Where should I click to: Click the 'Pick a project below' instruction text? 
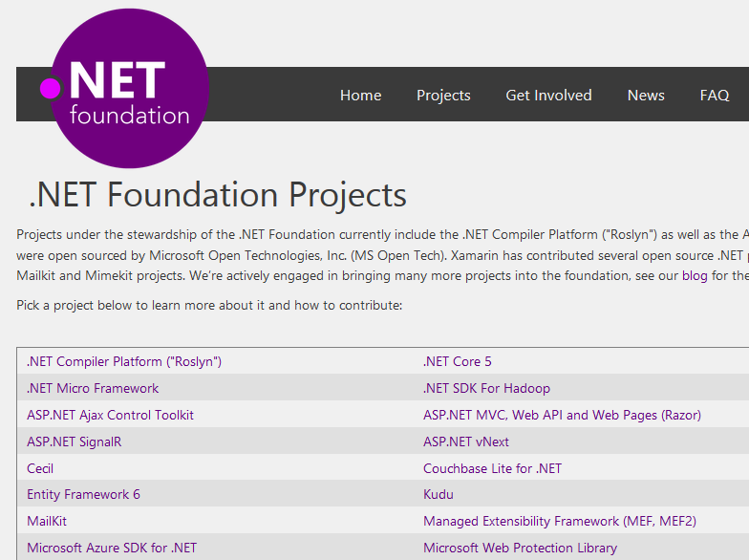click(209, 306)
